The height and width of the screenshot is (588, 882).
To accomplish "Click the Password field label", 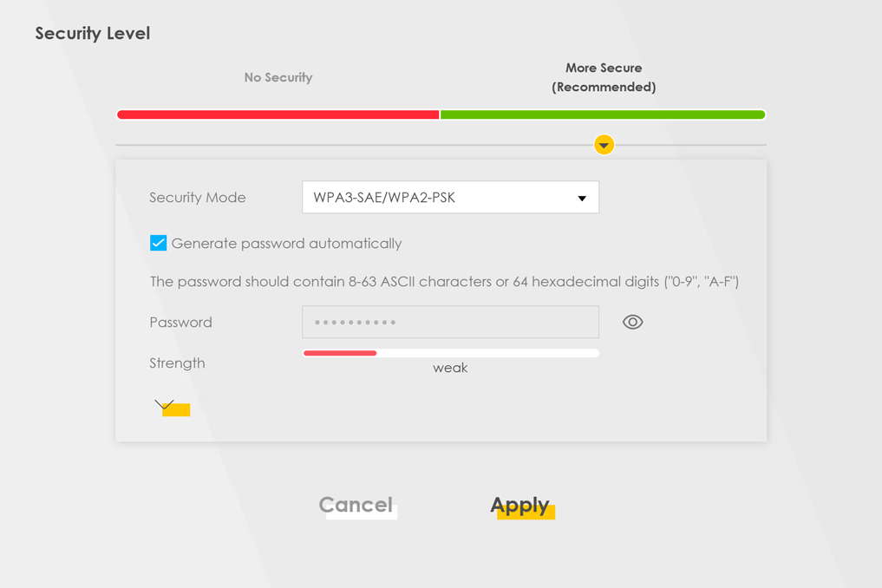I will 180,323.
